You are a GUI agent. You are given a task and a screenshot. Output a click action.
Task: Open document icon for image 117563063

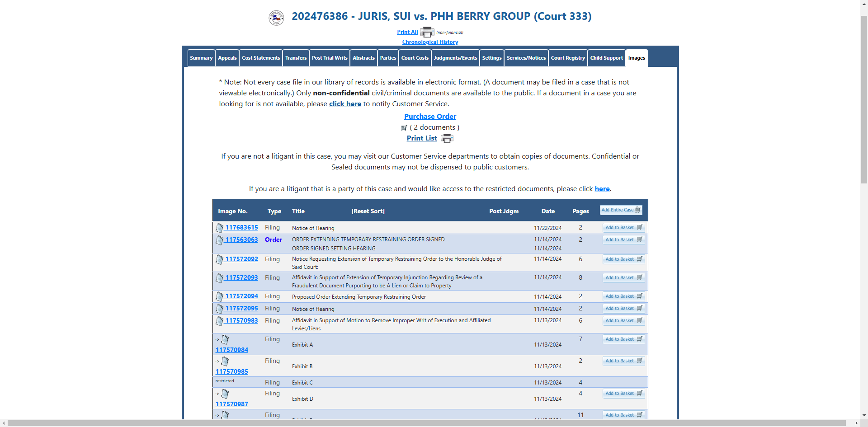pos(220,240)
